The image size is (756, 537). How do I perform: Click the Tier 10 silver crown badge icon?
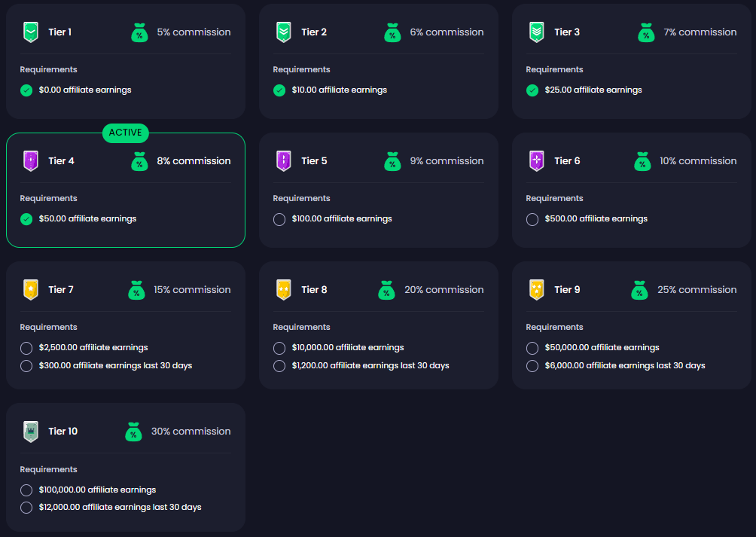pyautogui.click(x=30, y=432)
